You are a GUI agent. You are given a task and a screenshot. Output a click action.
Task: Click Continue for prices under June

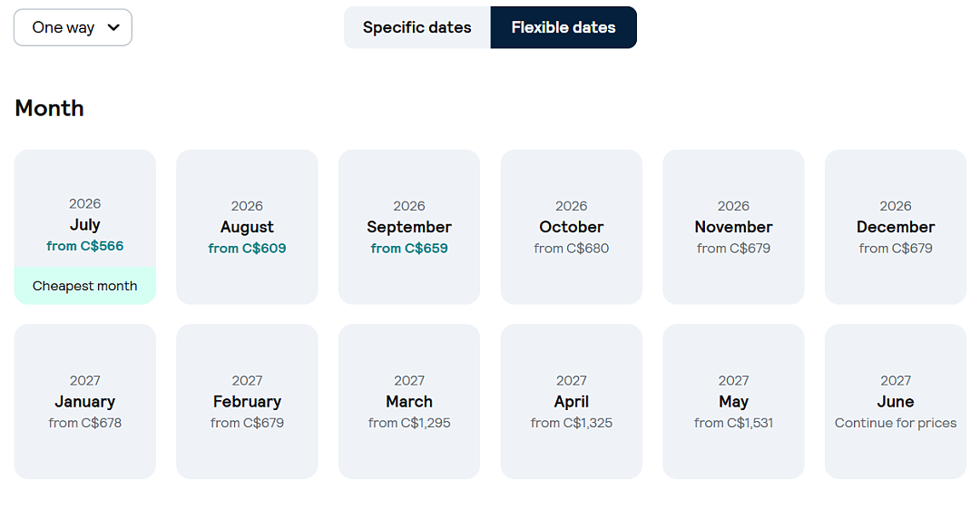(x=896, y=423)
